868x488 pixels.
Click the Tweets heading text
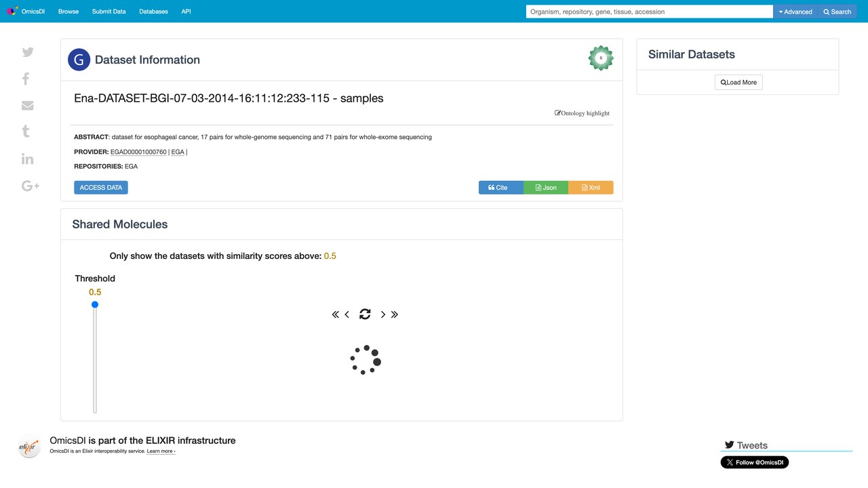pos(752,445)
